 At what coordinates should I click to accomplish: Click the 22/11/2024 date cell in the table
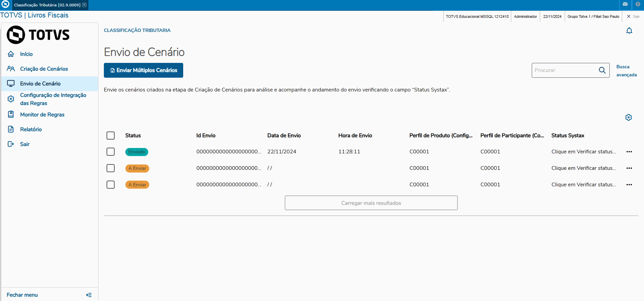tap(282, 152)
